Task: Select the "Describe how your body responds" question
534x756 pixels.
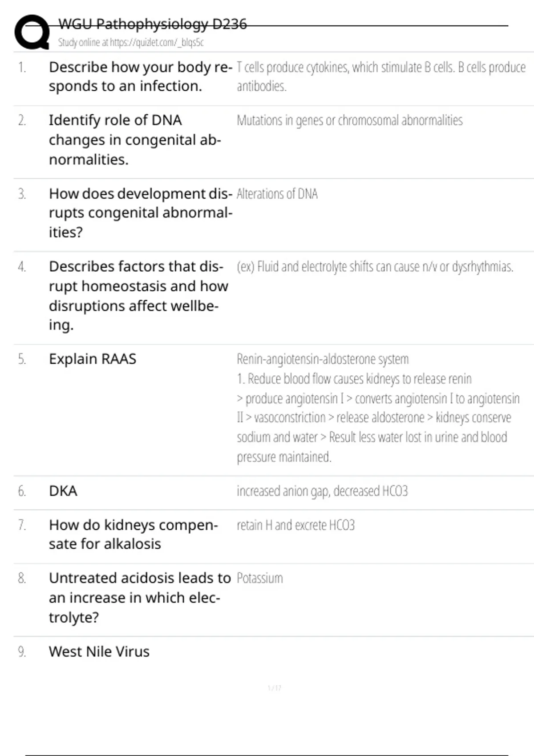Action: tap(140, 76)
